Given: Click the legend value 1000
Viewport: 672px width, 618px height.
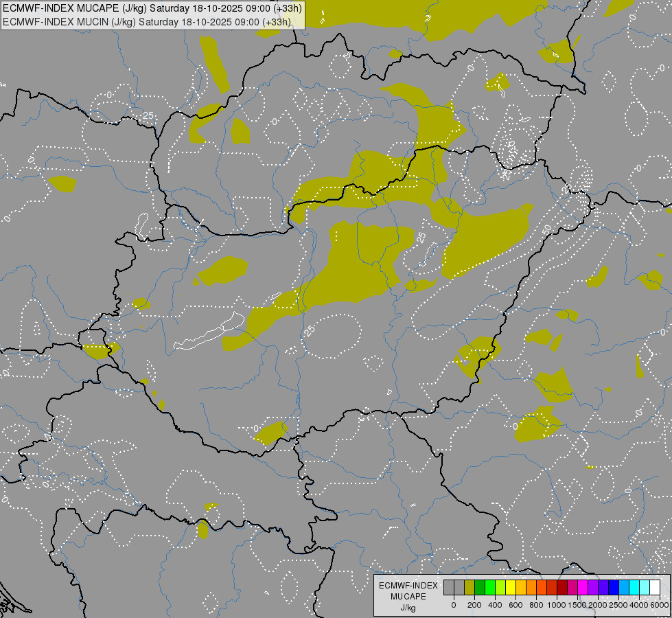Looking at the screenshot, I should [557, 605].
